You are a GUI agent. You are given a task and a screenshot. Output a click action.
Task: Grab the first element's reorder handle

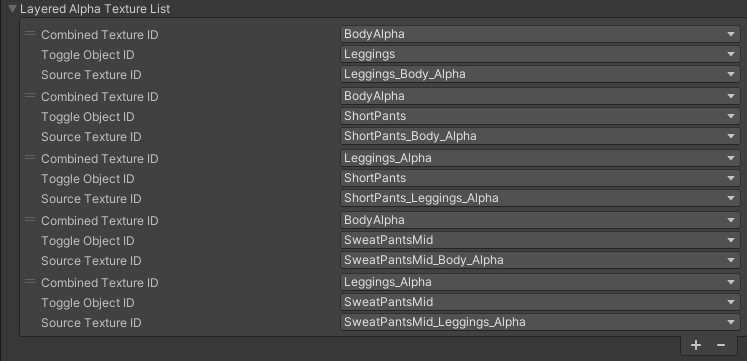(30, 34)
